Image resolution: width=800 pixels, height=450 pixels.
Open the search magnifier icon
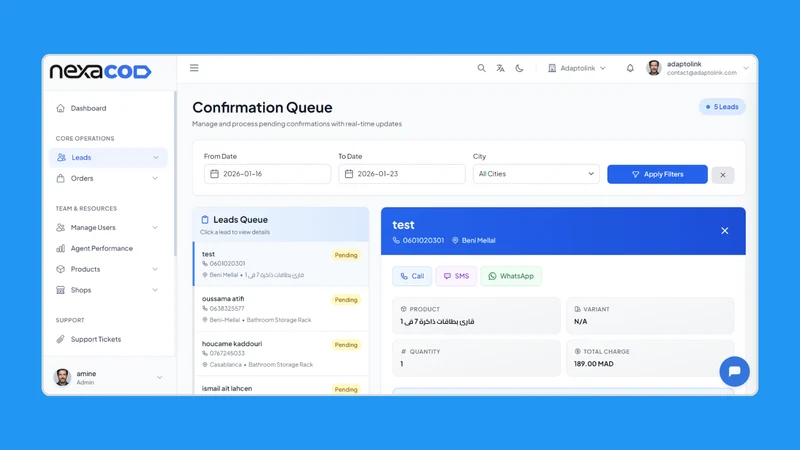click(x=481, y=68)
